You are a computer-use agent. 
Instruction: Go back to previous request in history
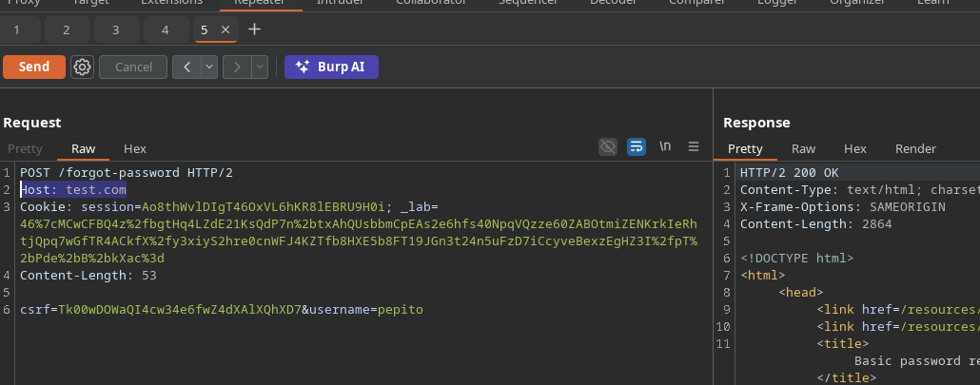click(186, 67)
